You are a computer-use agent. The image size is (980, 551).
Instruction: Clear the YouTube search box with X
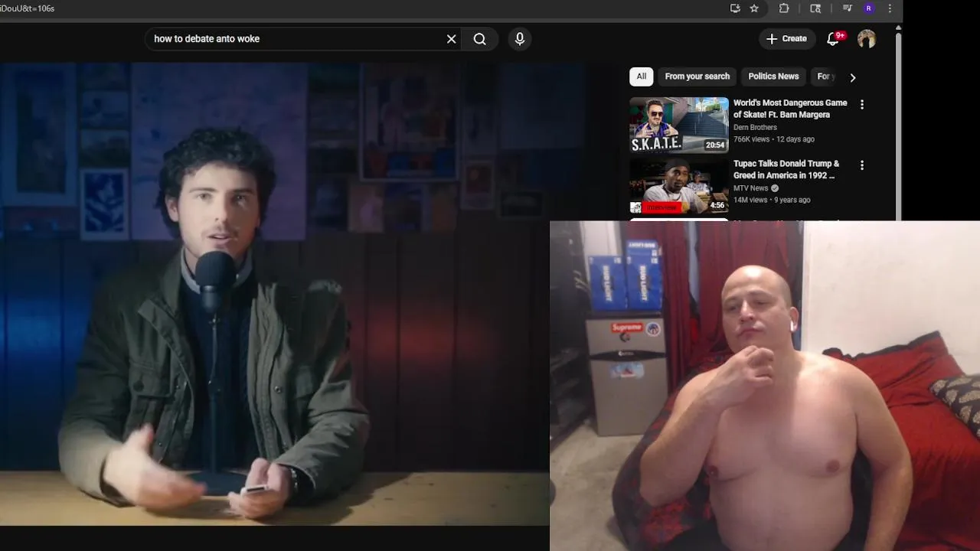(451, 39)
